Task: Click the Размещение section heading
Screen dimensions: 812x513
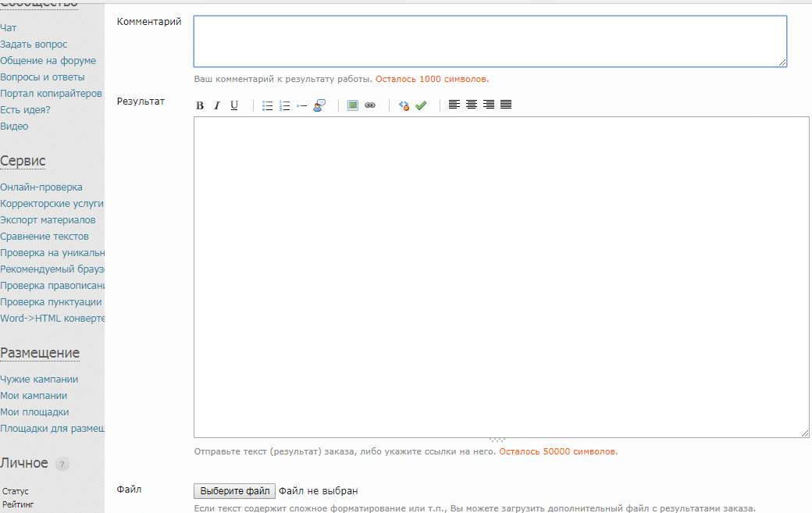Action: (x=40, y=353)
